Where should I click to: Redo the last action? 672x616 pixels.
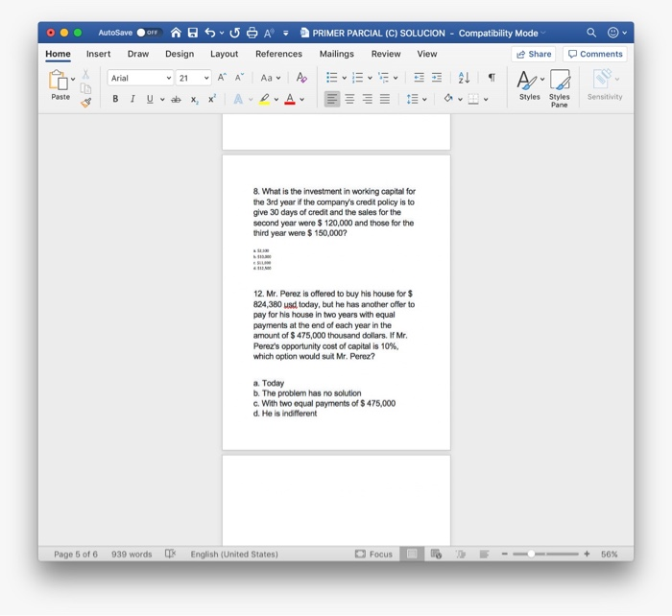[234, 33]
